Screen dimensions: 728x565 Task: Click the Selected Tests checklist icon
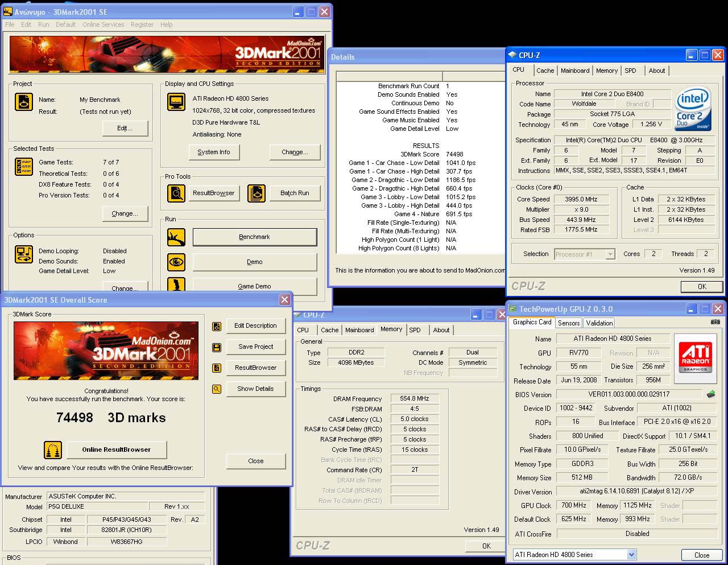click(24, 167)
